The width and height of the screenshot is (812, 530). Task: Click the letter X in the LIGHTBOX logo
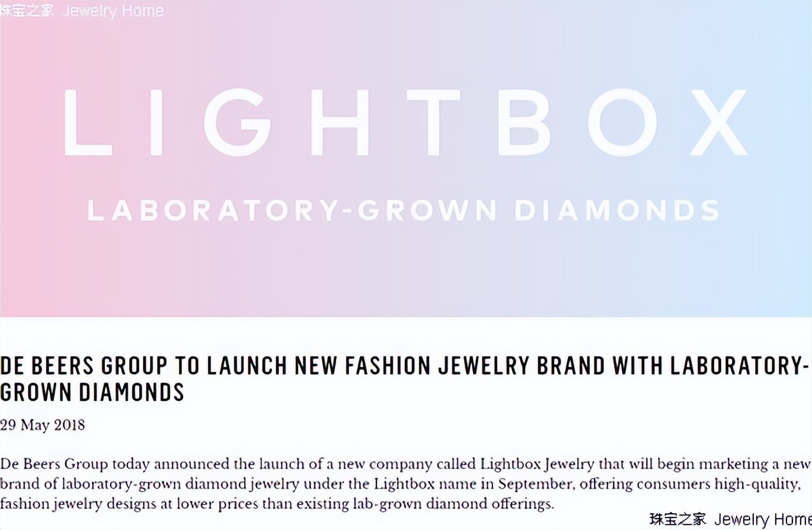pyautogui.click(x=710, y=123)
